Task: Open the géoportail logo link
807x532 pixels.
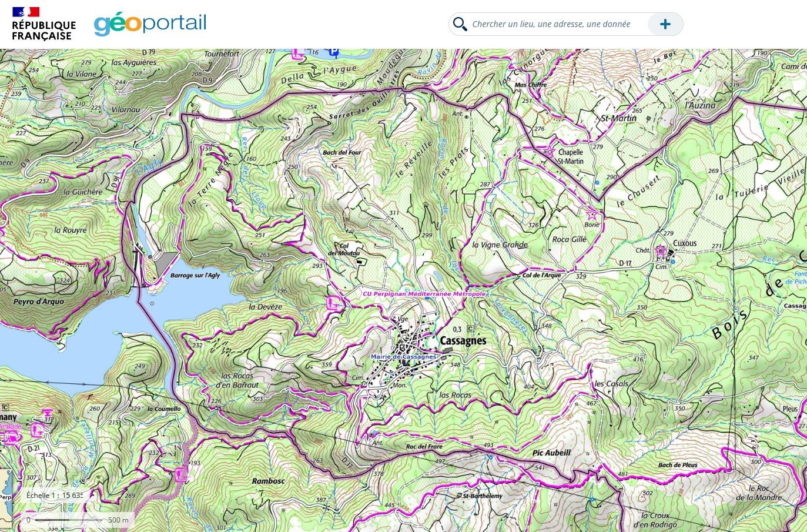Action: [x=150, y=24]
